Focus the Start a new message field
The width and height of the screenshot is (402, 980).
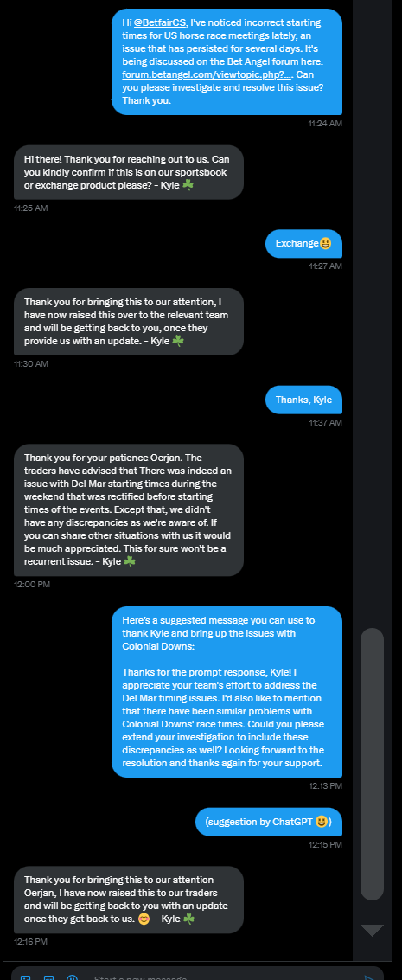219,977
